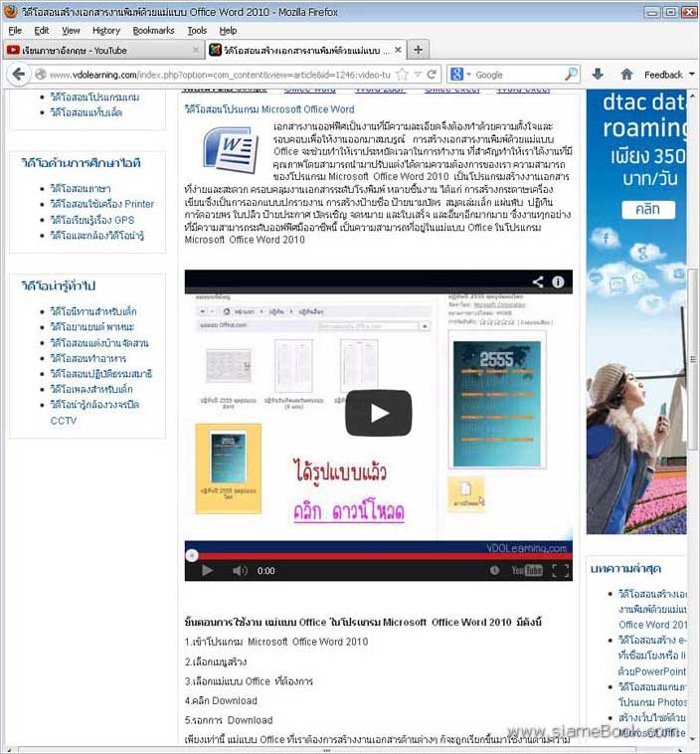Screen dimensions: 700x754
Task: Open the Bookmarks menu
Action: tap(153, 30)
